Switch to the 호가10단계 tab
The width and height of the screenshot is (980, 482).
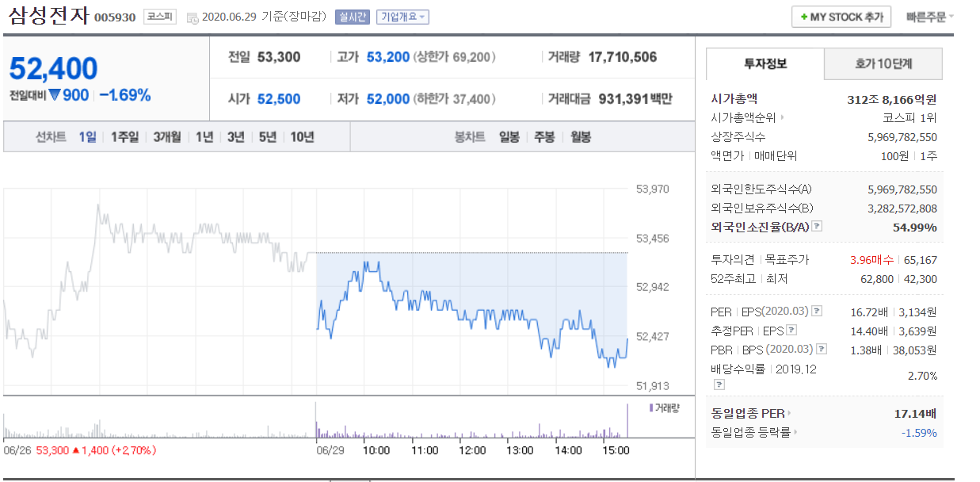point(884,64)
